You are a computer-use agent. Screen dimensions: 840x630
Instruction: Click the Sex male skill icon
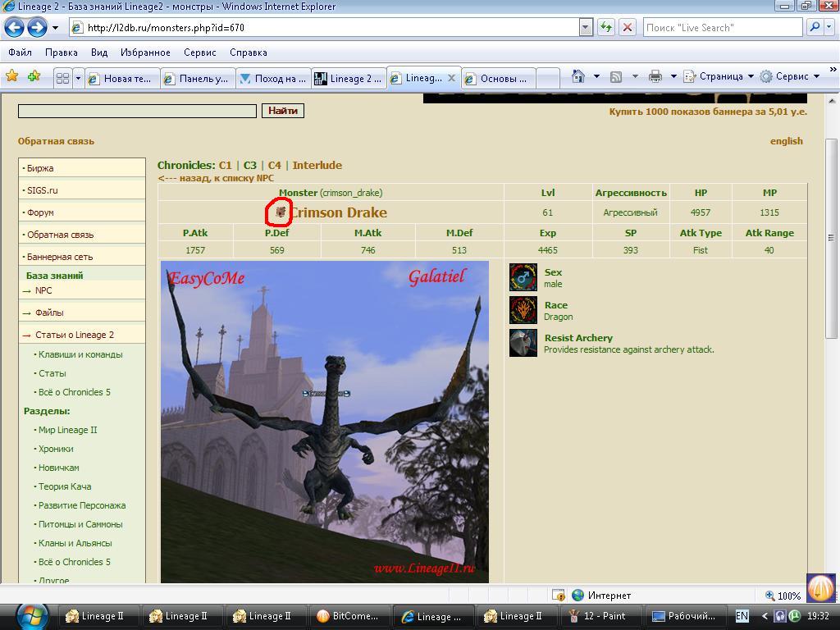(x=523, y=277)
